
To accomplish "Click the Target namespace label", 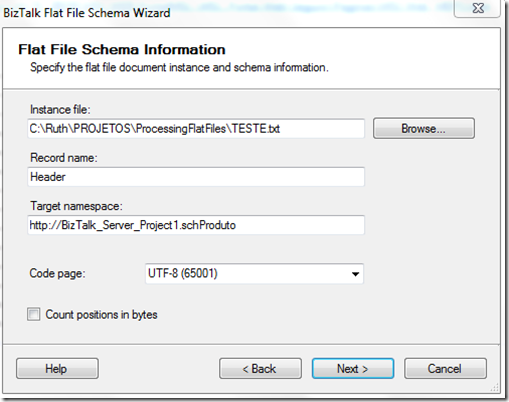I will click(x=76, y=206).
